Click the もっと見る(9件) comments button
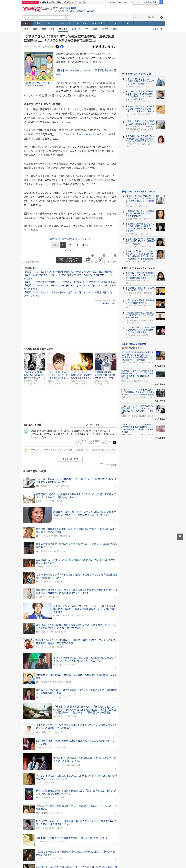The image size is (186, 868). pyautogui.click(x=70, y=459)
